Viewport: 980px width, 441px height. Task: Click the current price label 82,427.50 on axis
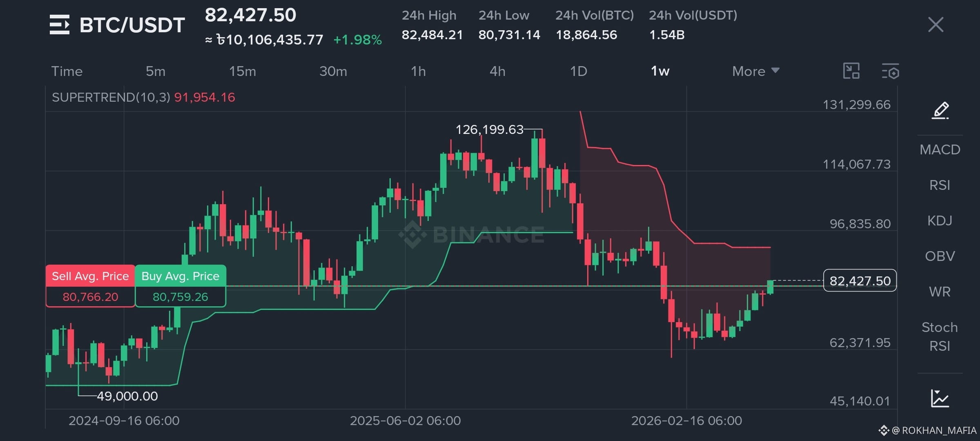click(x=860, y=281)
